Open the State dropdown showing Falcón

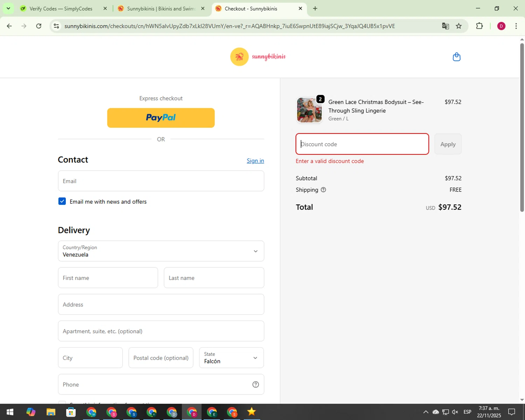[x=231, y=358]
